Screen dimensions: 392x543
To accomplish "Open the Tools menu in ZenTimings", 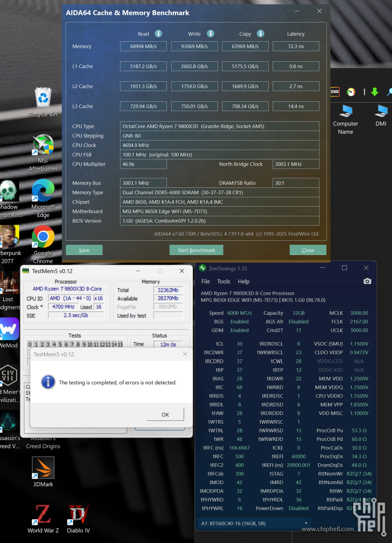I will point(224,282).
